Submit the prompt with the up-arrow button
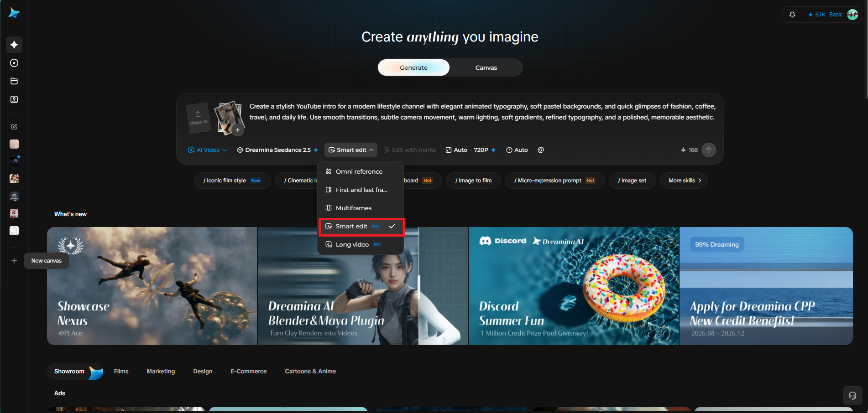The image size is (868, 413). pos(709,150)
